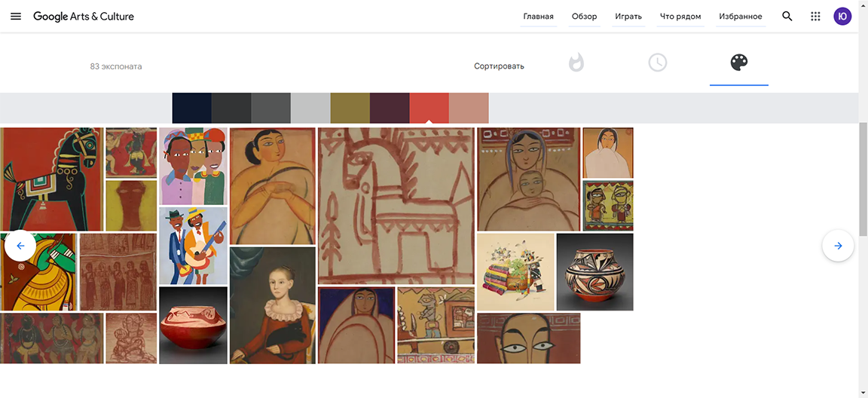Select the dark navy color swatch
Screen dimensions: 868x398
[192, 108]
